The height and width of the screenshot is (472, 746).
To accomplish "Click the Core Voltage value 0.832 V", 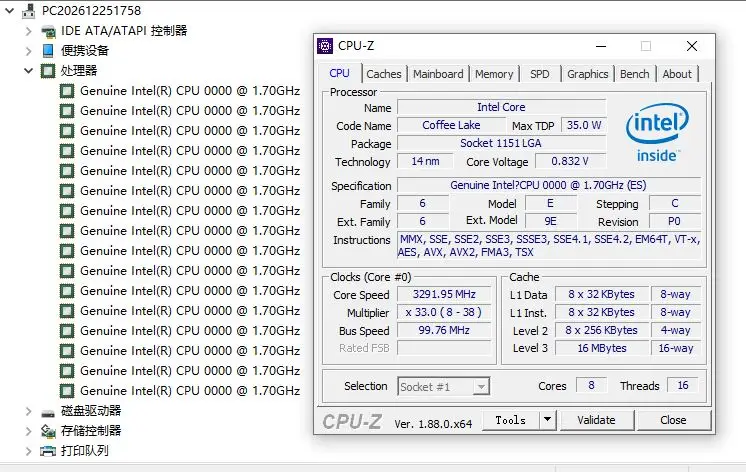I will pyautogui.click(x=570, y=162).
